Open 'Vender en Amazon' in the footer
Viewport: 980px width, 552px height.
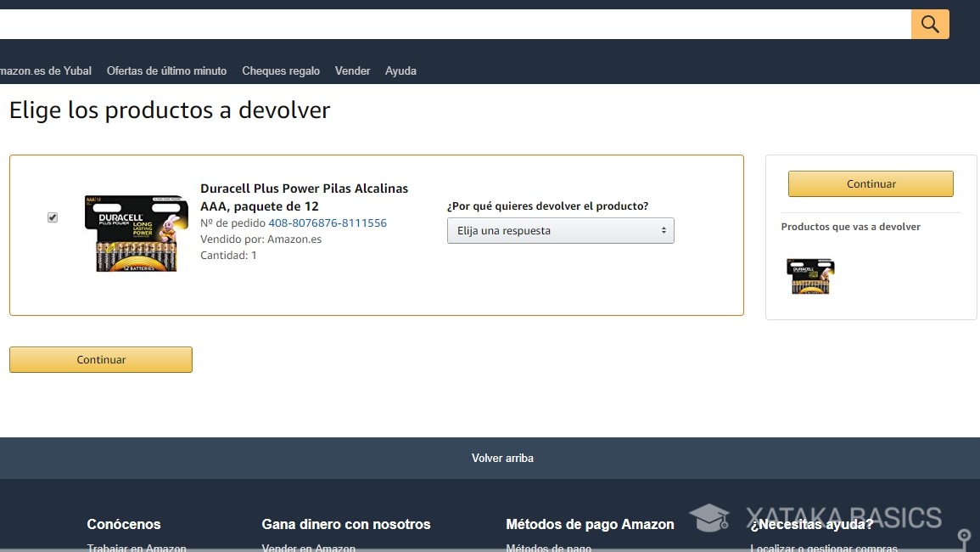click(x=309, y=548)
